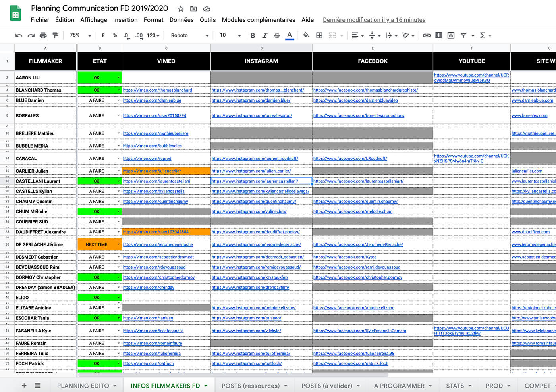Open the facebook.com/melodie.chum link
Screen dimensions: 556x392
[x=353, y=211]
